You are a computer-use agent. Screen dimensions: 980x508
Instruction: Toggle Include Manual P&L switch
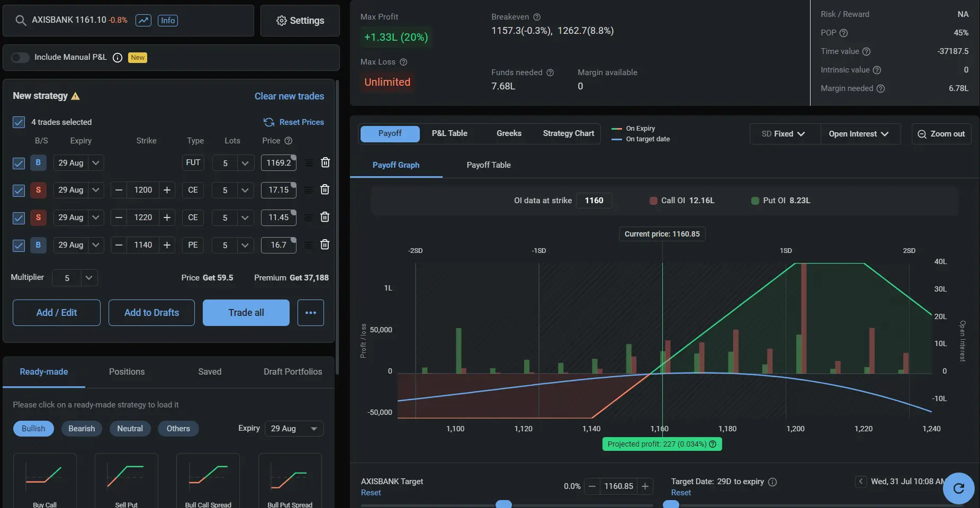pos(20,57)
